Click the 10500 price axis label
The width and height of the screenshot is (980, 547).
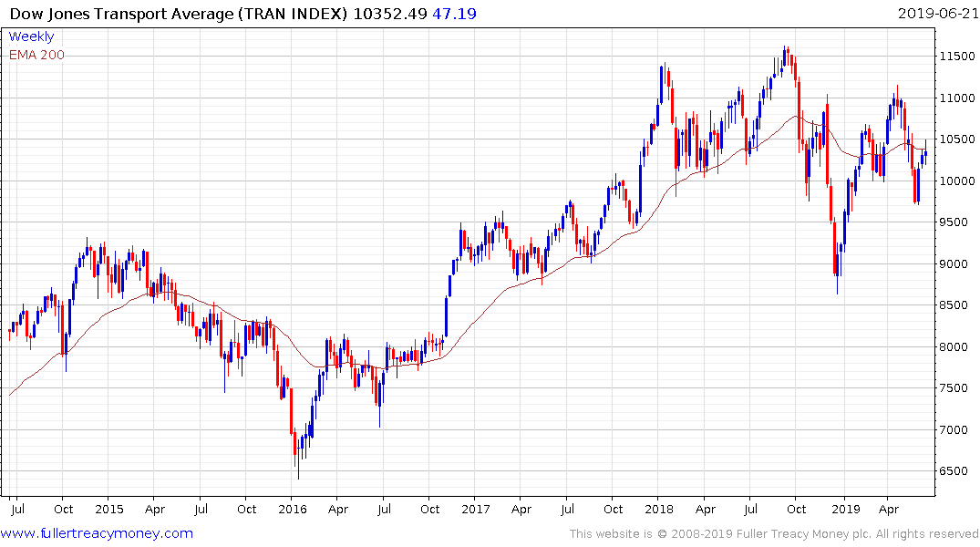(957, 139)
